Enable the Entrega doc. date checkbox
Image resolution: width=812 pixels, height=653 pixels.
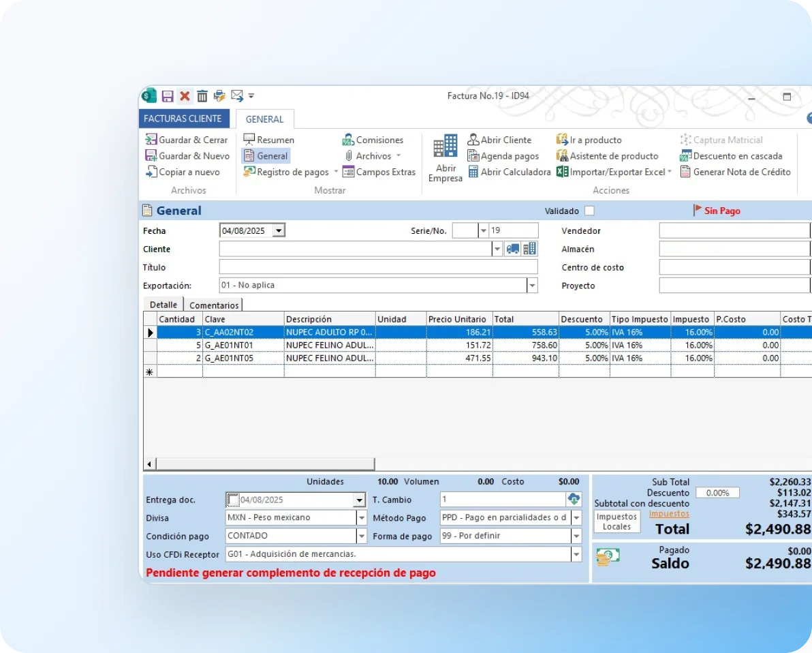233,500
